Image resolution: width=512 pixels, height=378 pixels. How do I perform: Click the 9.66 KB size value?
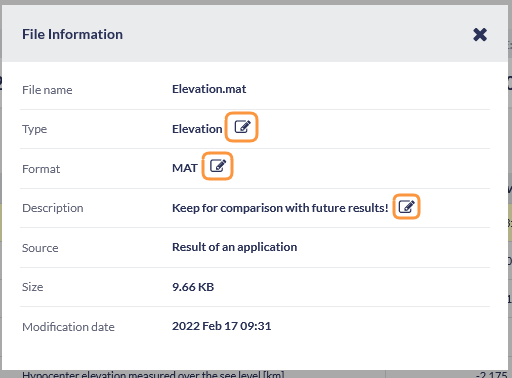pos(193,287)
